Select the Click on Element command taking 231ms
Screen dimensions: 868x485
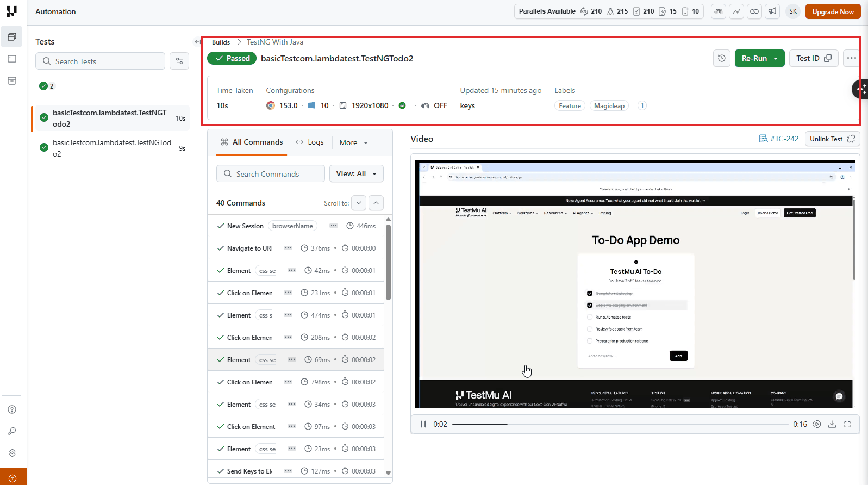296,293
